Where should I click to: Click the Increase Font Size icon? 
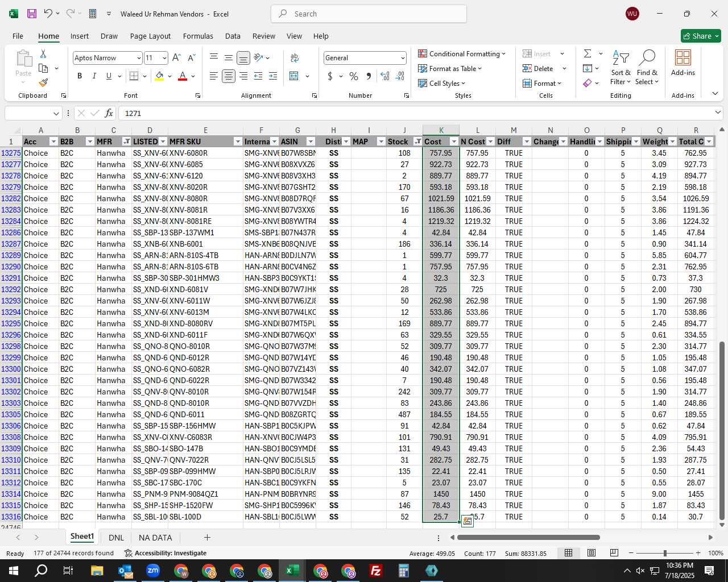pos(176,58)
